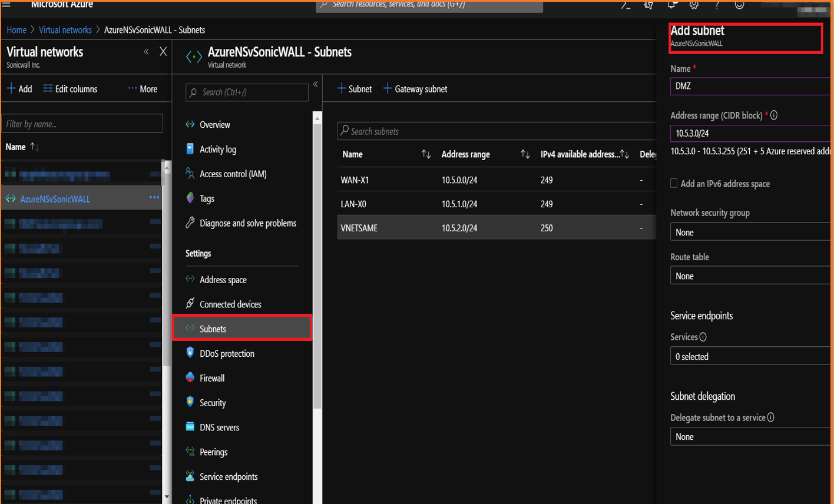This screenshot has height=504, width=834.
Task: Add a new virtual network
Action: point(19,89)
